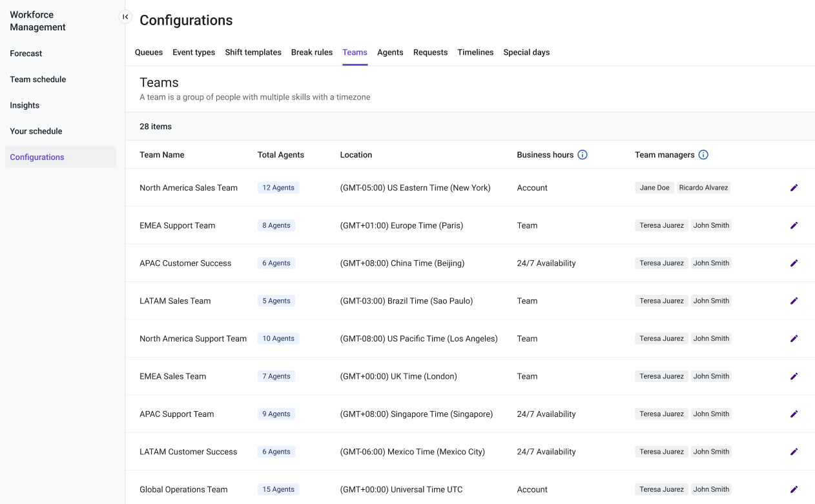
Task: Click the 28 items count text
Action: [x=156, y=126]
